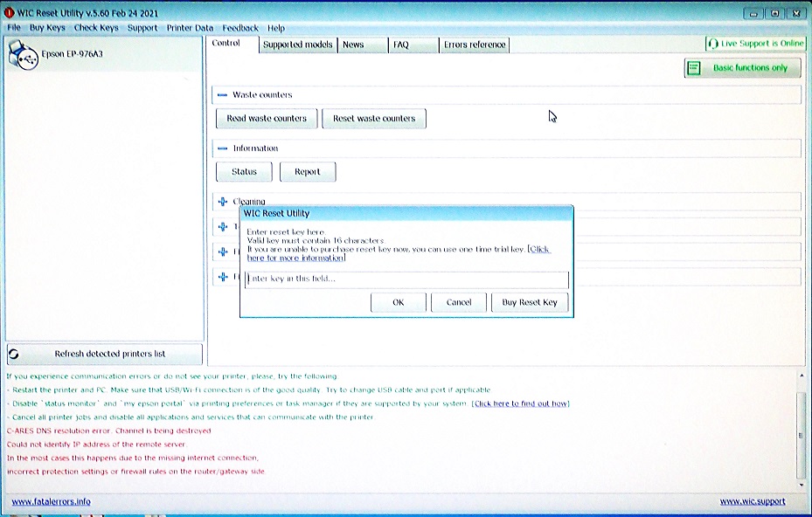
Task: Open the News tab
Action: click(x=362, y=45)
